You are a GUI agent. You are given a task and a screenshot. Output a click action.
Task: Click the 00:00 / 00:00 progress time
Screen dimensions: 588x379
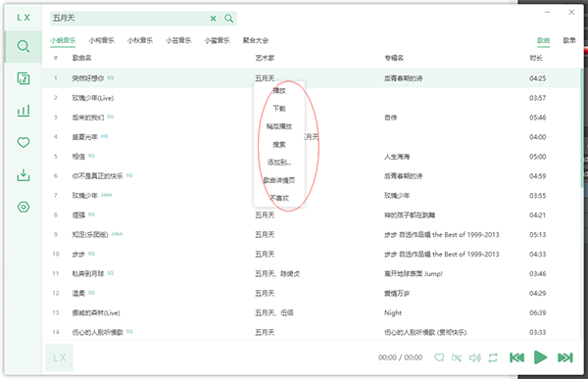pyautogui.click(x=400, y=357)
